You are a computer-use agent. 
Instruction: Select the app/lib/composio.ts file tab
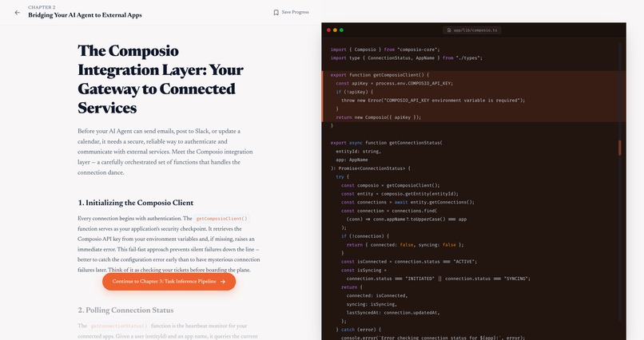pos(472,30)
